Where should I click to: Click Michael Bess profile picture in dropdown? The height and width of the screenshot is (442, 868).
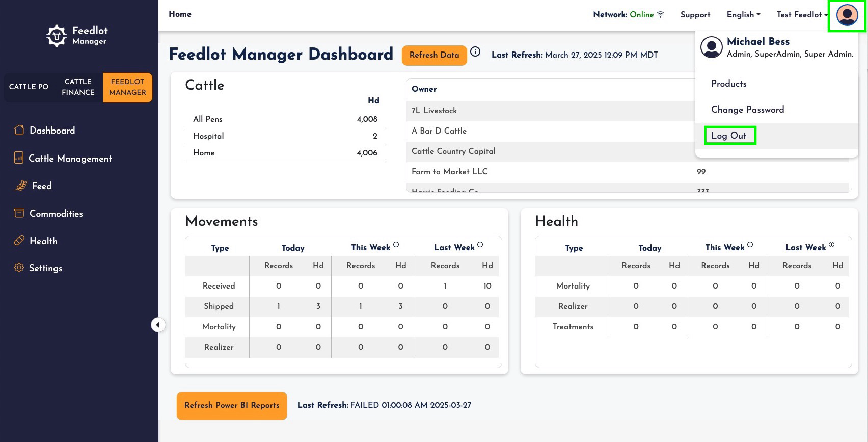(711, 47)
